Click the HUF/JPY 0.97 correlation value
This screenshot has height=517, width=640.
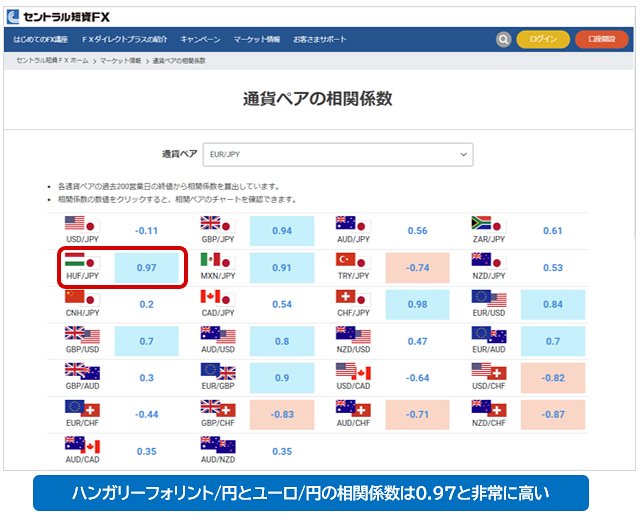pos(146,267)
